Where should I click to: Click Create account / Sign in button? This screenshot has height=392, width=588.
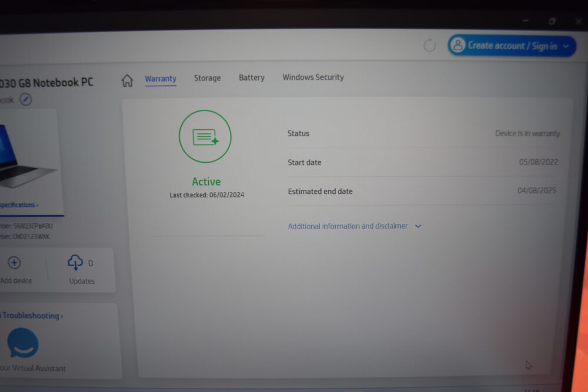point(512,46)
